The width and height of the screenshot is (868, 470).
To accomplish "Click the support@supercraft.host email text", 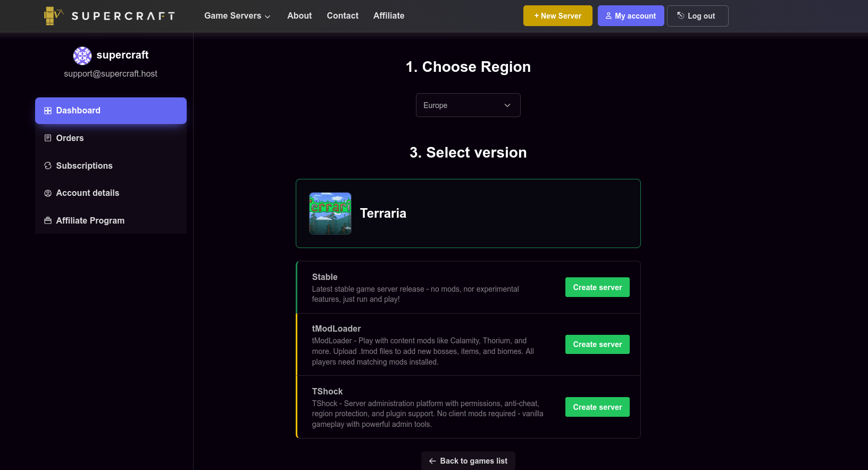I will [x=111, y=73].
